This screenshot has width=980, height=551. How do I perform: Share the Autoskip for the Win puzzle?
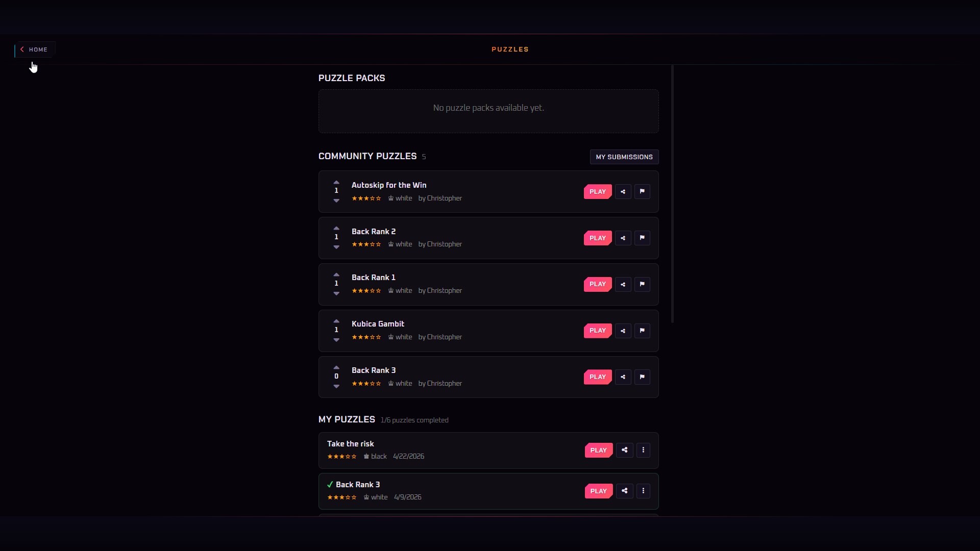(x=623, y=192)
